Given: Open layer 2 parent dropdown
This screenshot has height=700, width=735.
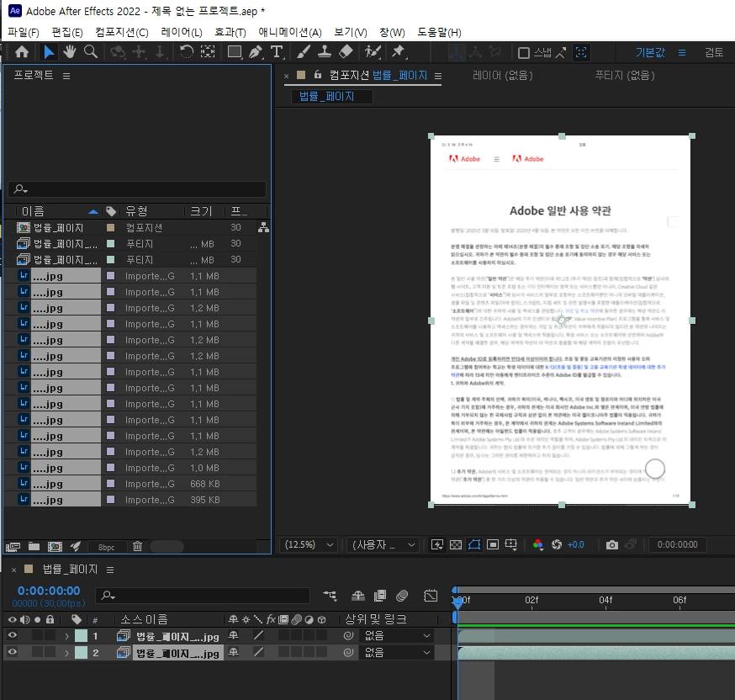Looking at the screenshot, I should point(397,652).
